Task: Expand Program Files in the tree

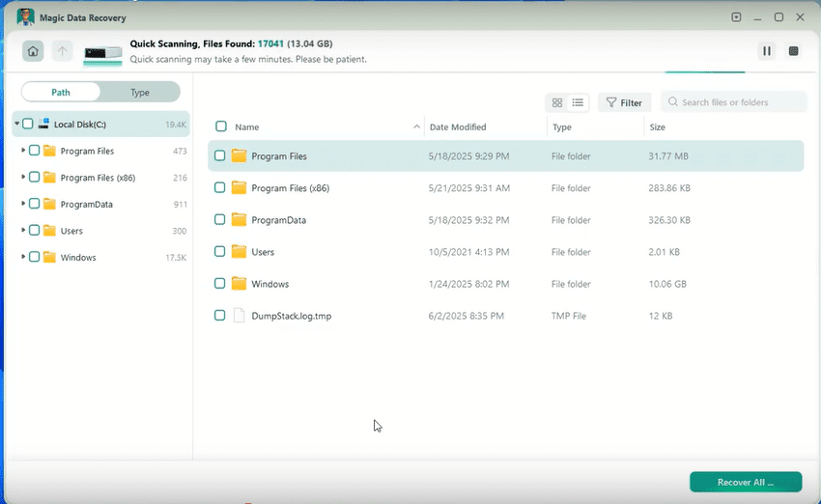Action: click(x=23, y=151)
